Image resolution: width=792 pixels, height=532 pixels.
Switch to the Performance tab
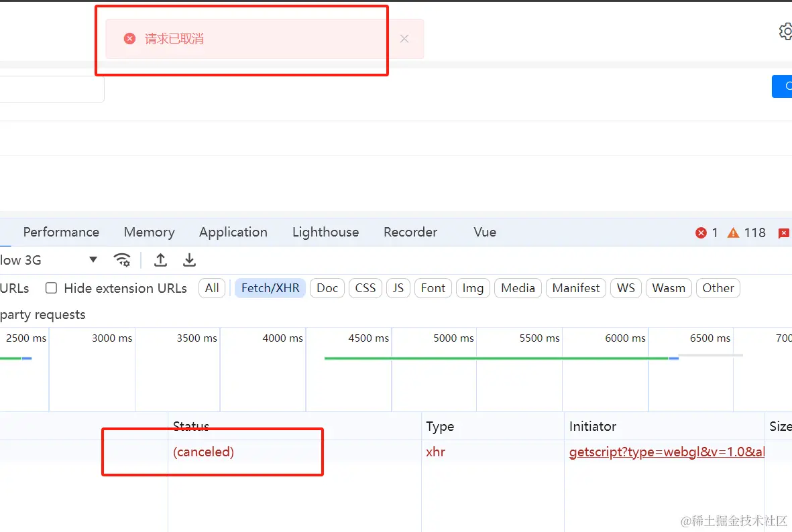click(61, 232)
